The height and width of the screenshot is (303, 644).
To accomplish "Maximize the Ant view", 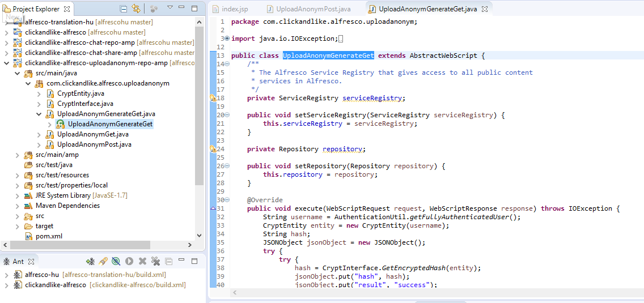I will pos(194,261).
